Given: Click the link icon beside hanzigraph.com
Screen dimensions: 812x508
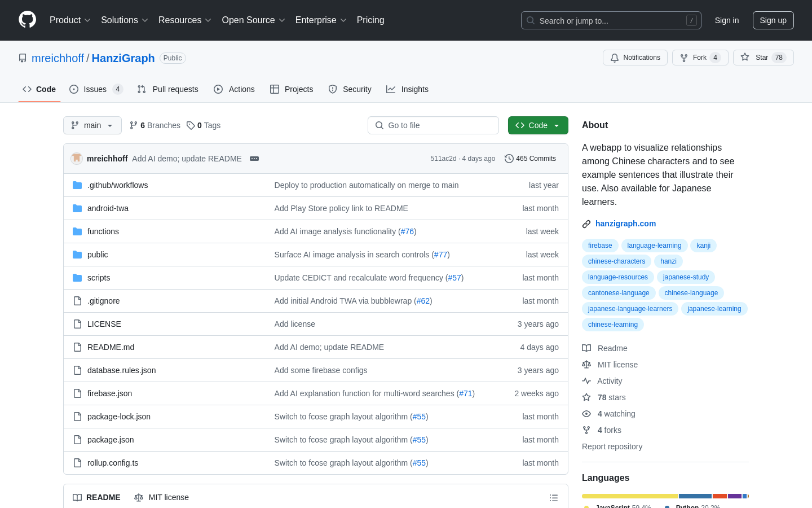Looking at the screenshot, I should [x=586, y=224].
